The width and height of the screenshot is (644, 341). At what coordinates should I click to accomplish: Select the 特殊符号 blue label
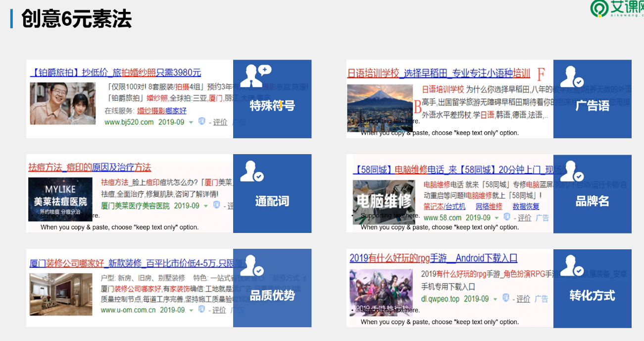[272, 106]
